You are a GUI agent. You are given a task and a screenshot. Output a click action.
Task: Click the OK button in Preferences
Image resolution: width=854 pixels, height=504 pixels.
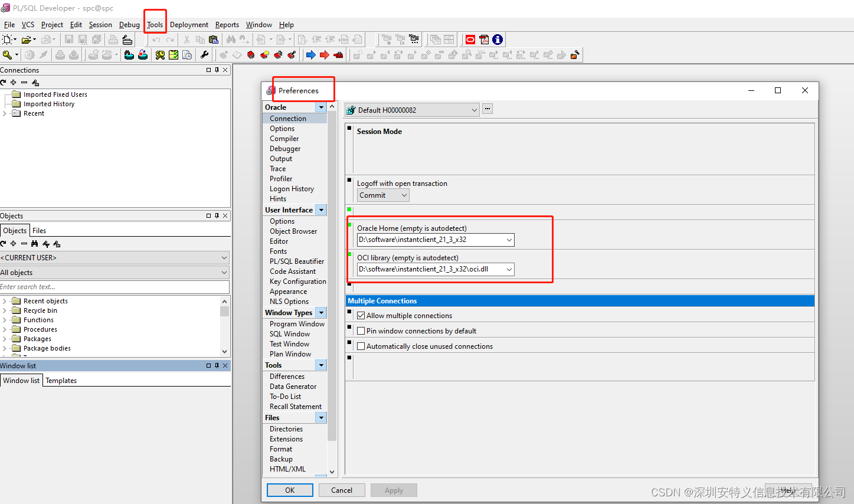(290, 490)
